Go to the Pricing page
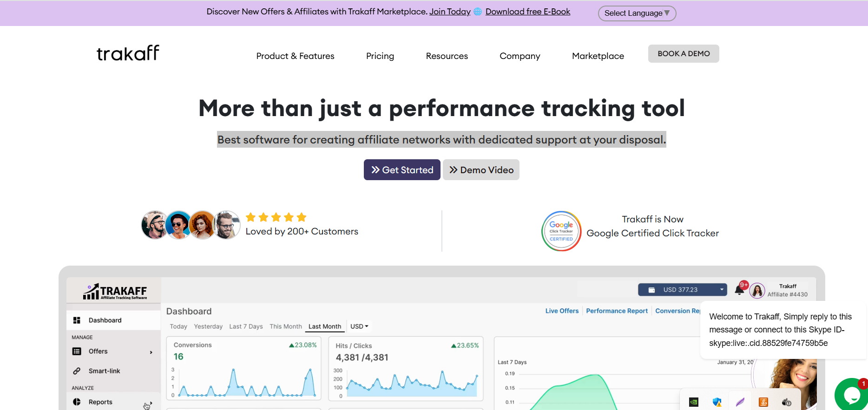The height and width of the screenshot is (410, 868). (x=380, y=56)
